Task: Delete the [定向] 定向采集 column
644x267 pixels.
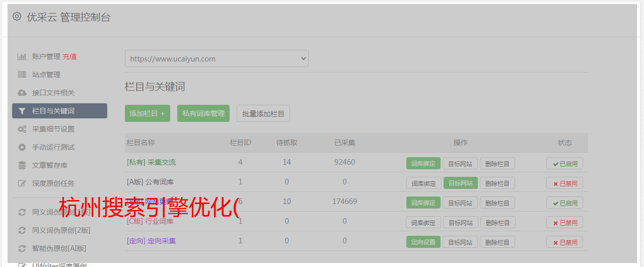Action: (497, 242)
